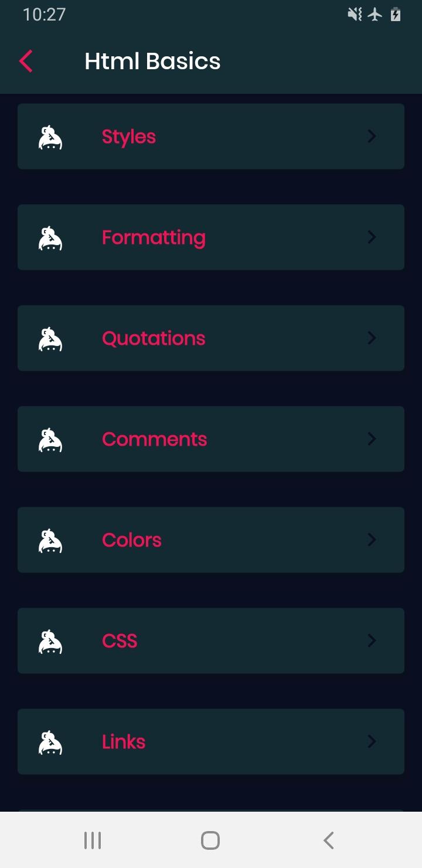Select the Quotations lesson title

[154, 338]
